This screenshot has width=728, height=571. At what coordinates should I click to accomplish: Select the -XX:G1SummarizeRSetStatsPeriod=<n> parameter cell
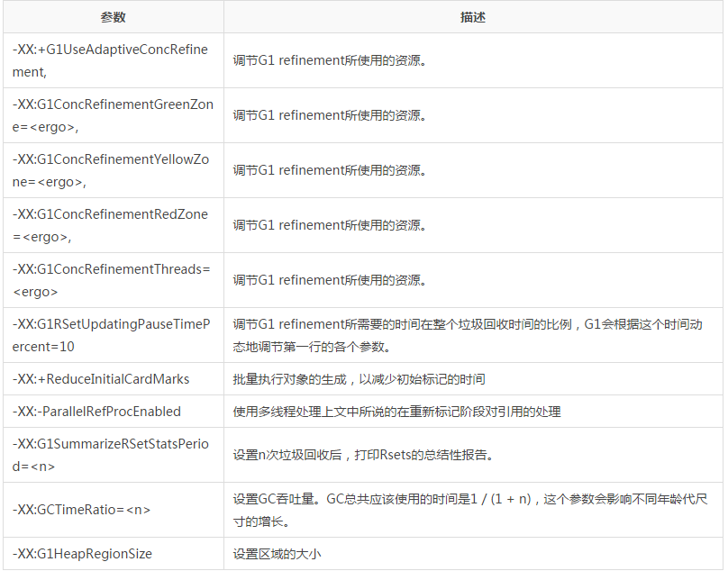pos(114,455)
